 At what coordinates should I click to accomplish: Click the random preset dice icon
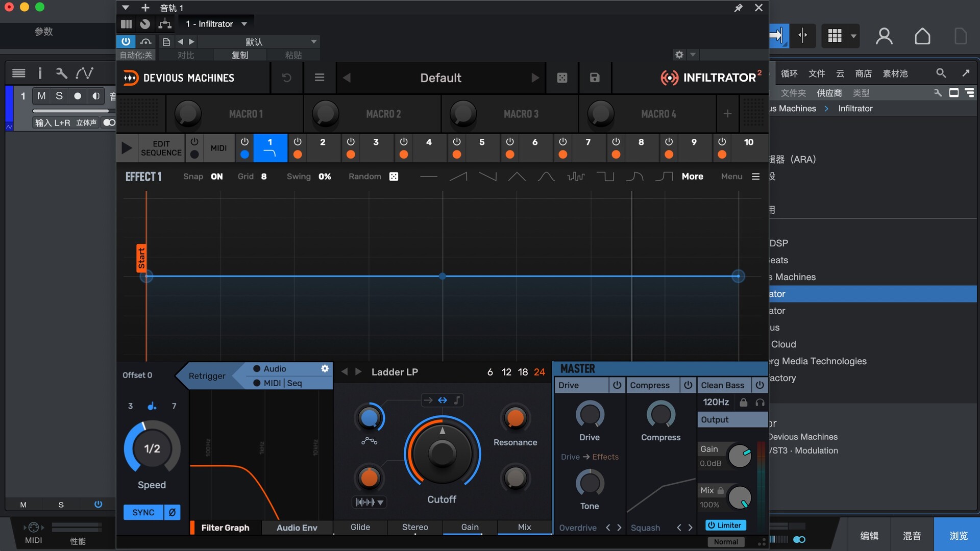pos(562,78)
